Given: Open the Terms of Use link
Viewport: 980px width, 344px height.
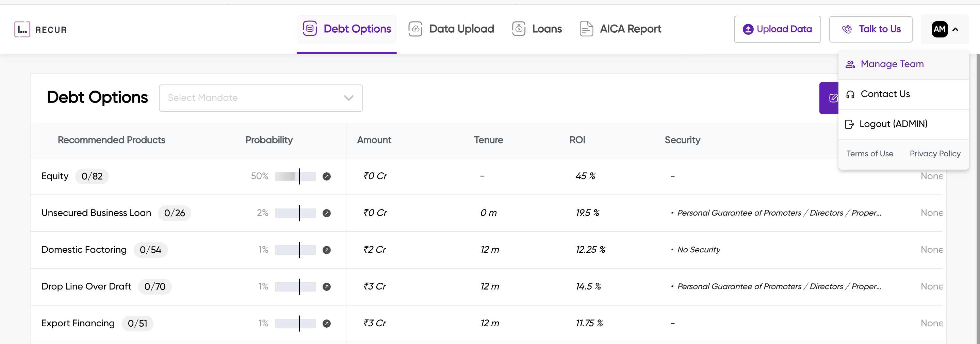Looking at the screenshot, I should 870,154.
